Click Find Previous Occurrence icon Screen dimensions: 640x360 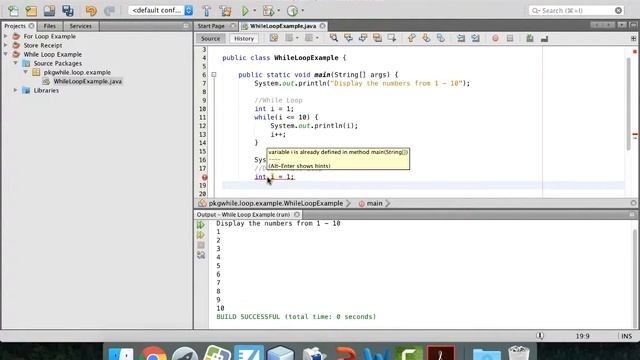tap(348, 38)
